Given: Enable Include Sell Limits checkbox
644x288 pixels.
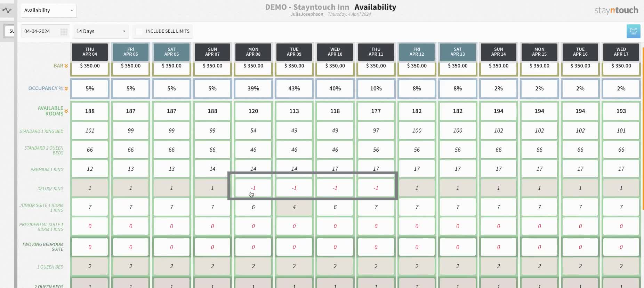Looking at the screenshot, I should point(139,31).
